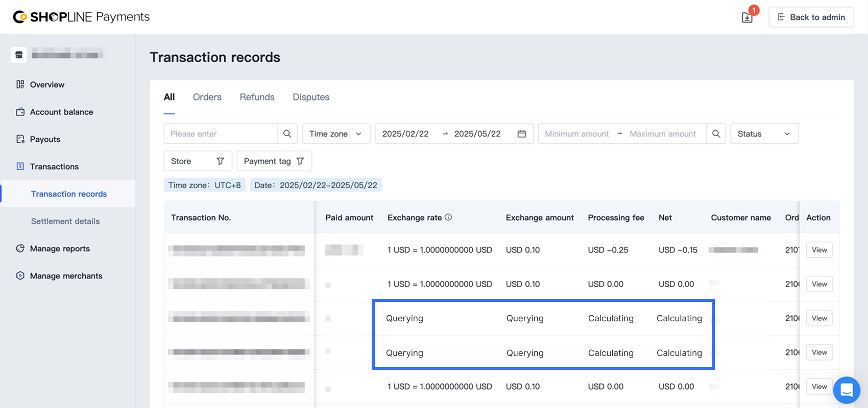Click the store icon in sidebar
The image size is (868, 408).
[x=19, y=55]
